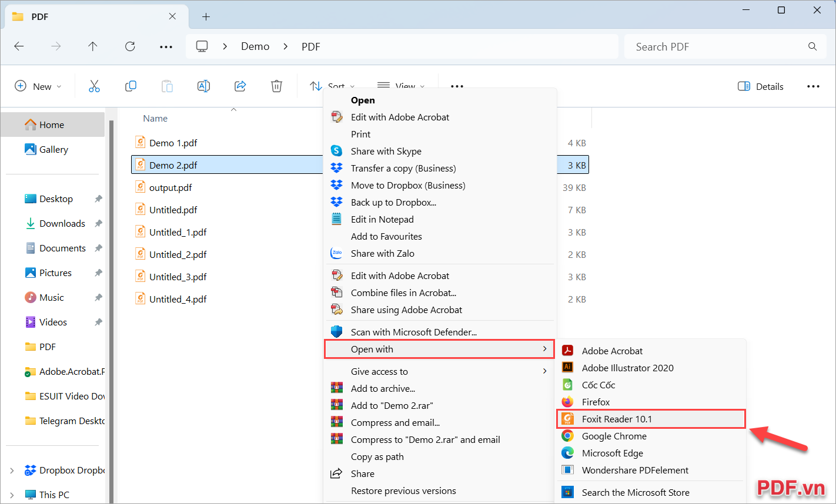
Task: Click Combine files in Acrobat
Action: pyautogui.click(x=440, y=293)
